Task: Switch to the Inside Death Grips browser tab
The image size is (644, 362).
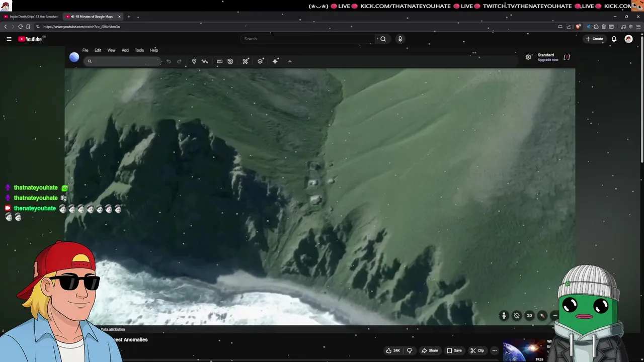Action: click(x=31, y=17)
